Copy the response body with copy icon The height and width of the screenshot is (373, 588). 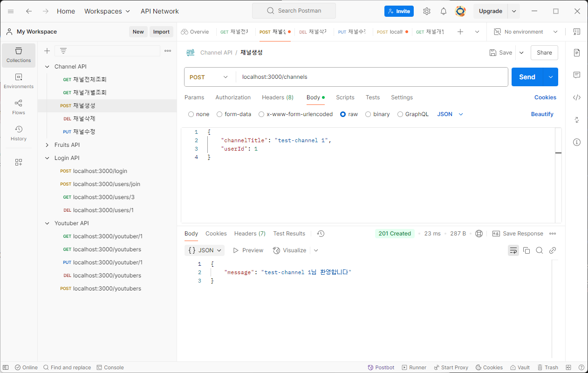526,250
